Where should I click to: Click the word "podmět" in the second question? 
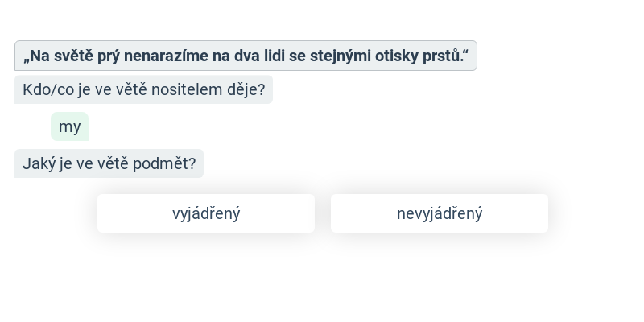[168, 163]
